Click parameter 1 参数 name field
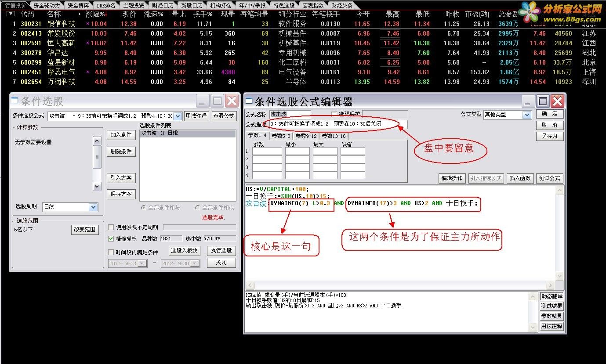Screen dimensions: 606x364 click(x=267, y=151)
